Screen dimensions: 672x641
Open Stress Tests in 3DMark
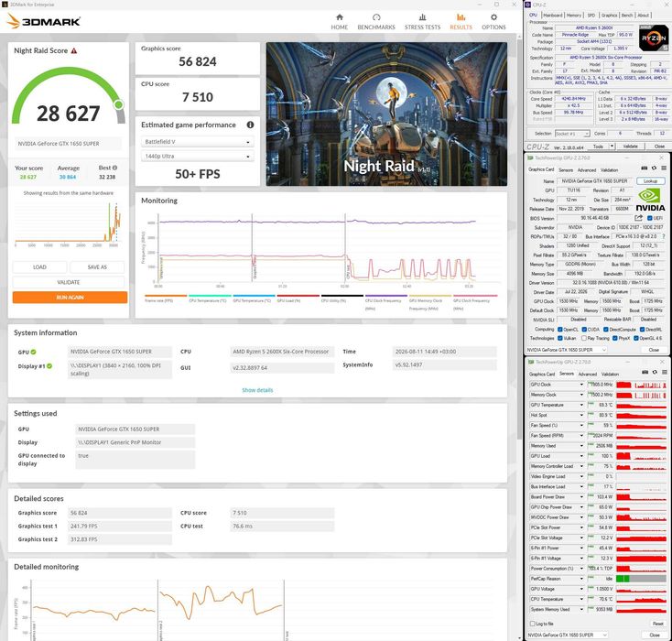click(x=422, y=21)
